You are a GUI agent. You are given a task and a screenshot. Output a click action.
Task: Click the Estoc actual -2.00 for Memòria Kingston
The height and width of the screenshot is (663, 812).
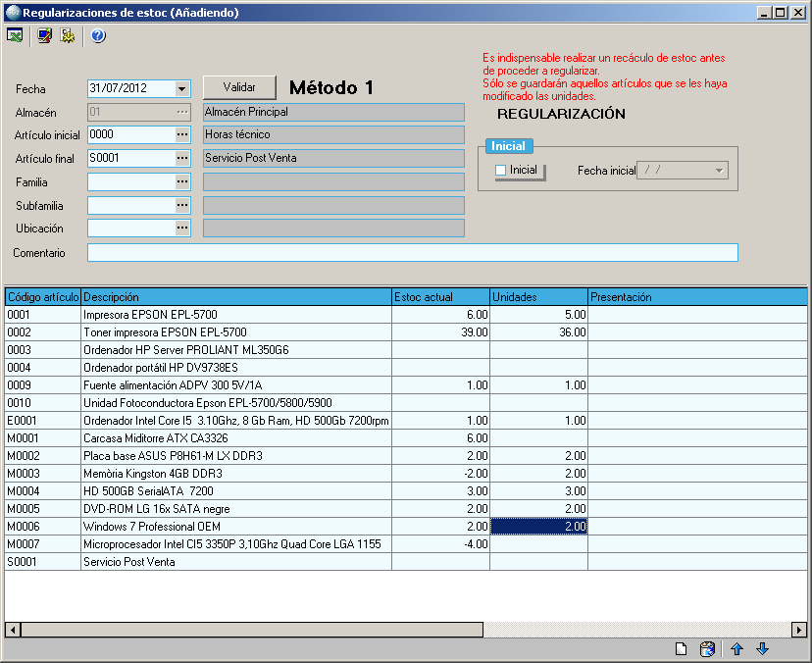click(440, 473)
